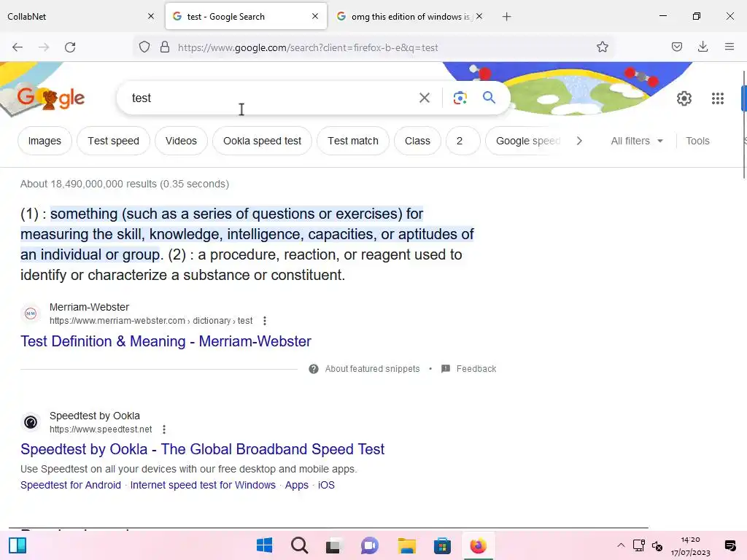The image size is (747, 560).
Task: Click the site security padlock icon
Action: (x=165, y=47)
